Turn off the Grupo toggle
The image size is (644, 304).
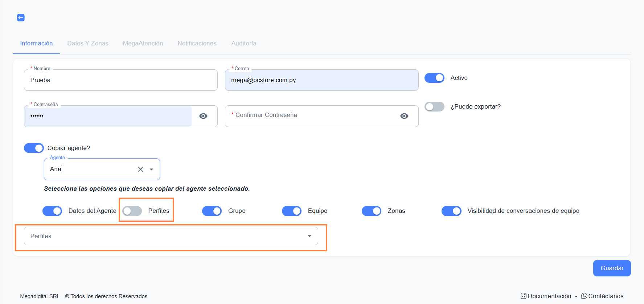(212, 211)
